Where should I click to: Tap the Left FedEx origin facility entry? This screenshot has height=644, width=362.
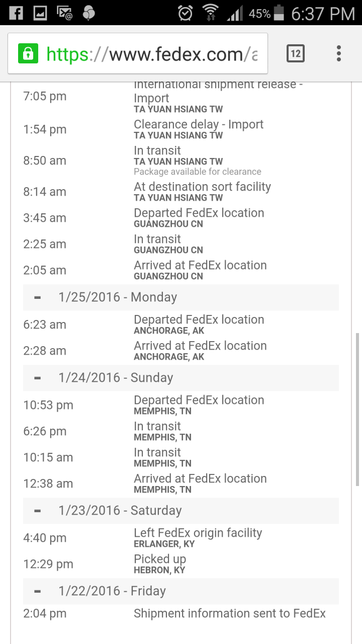[x=181, y=538]
